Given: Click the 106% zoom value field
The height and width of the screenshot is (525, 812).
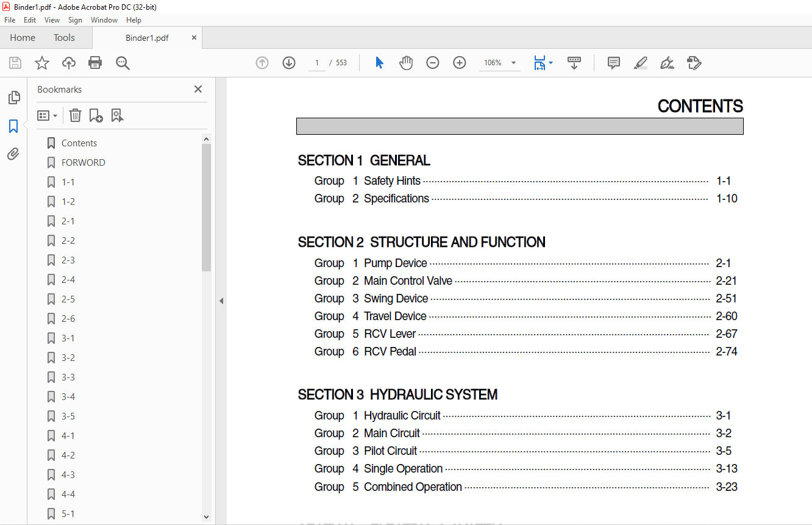Looking at the screenshot, I should point(493,63).
